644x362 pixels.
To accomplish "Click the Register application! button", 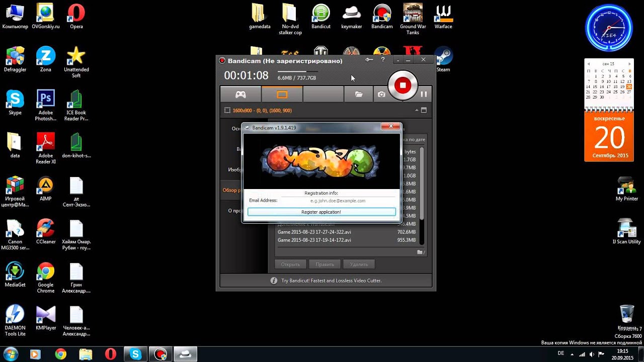I will [321, 212].
